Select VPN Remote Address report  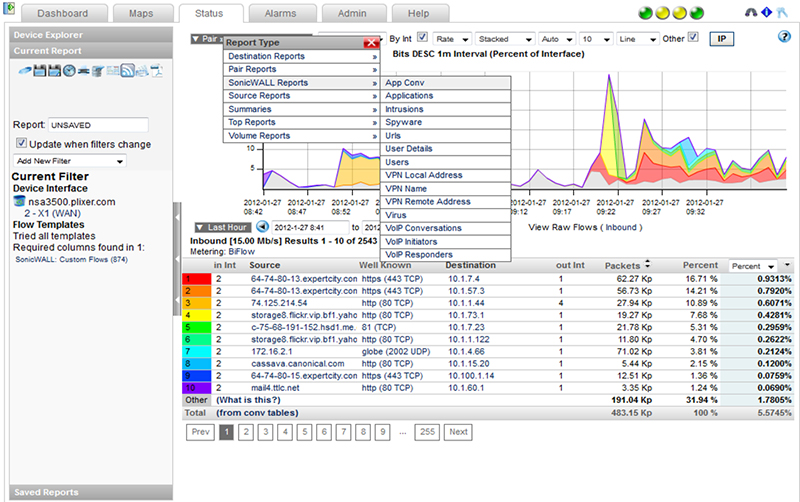[x=445, y=202]
